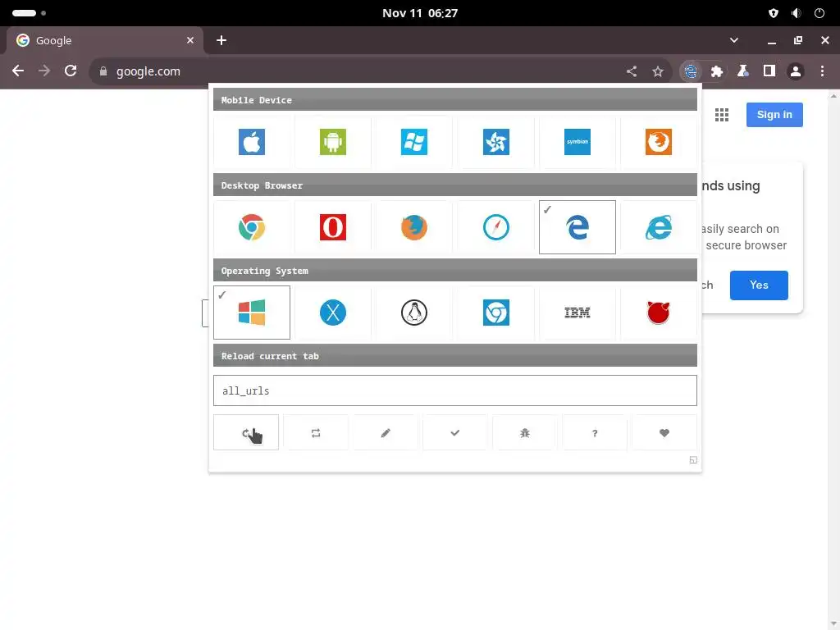Image resolution: width=840 pixels, height=630 pixels.
Task: Click the shield icon in system tray
Action: click(x=773, y=13)
